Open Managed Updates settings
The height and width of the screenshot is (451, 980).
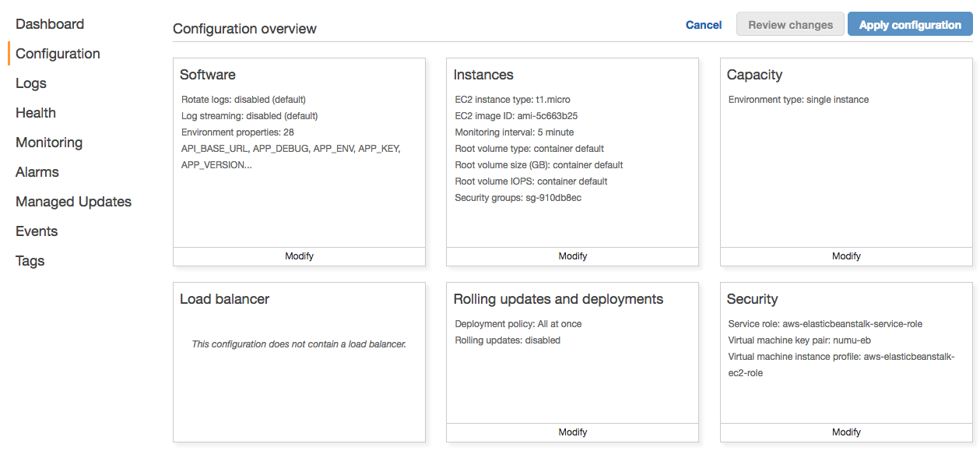point(73,202)
